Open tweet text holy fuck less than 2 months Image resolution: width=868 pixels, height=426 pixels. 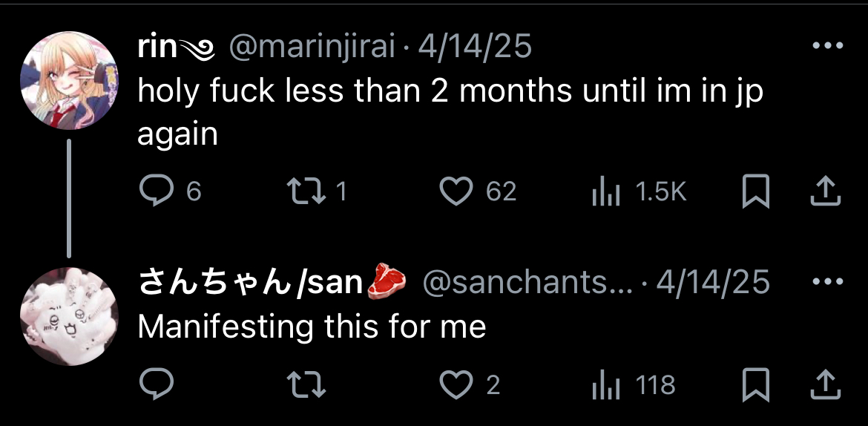click(x=450, y=113)
